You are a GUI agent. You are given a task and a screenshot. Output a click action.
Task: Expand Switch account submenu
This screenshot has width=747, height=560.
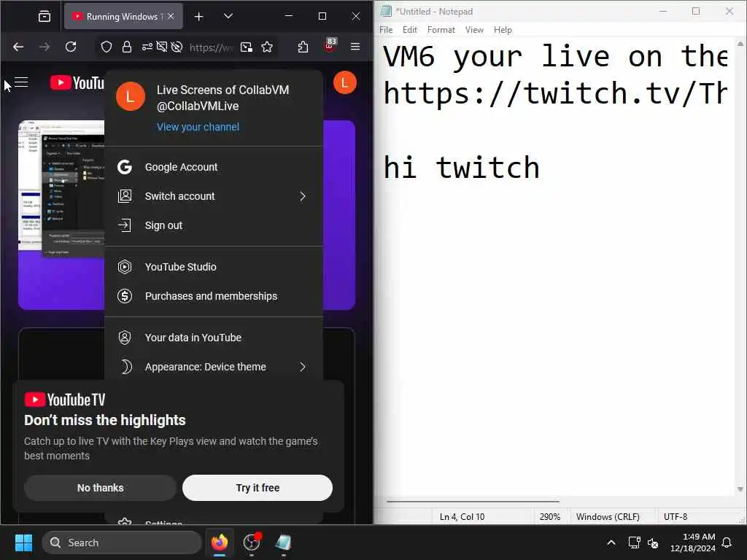pos(214,196)
